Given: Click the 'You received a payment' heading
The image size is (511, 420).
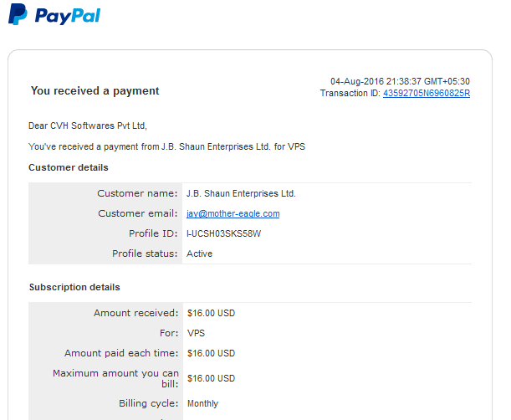Looking at the screenshot, I should click(x=95, y=90).
